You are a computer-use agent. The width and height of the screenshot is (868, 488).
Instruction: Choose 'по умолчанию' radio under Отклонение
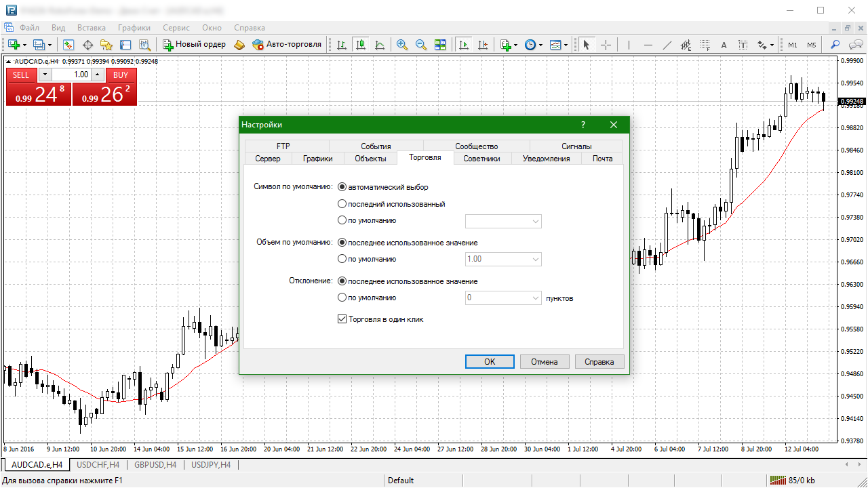[342, 298]
